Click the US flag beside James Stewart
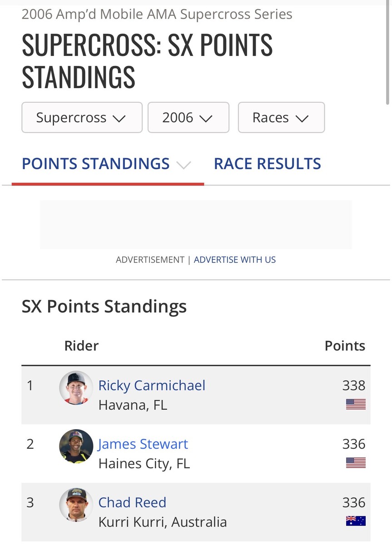 pyautogui.click(x=356, y=462)
